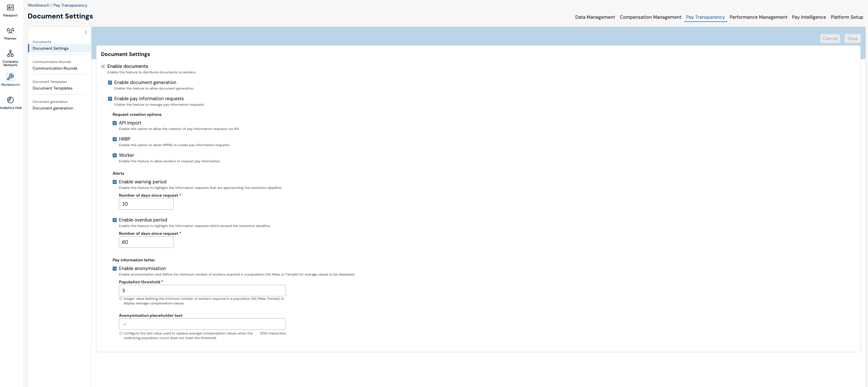868x387 pixels.
Task: Click the Population threshold input field
Action: (202, 291)
